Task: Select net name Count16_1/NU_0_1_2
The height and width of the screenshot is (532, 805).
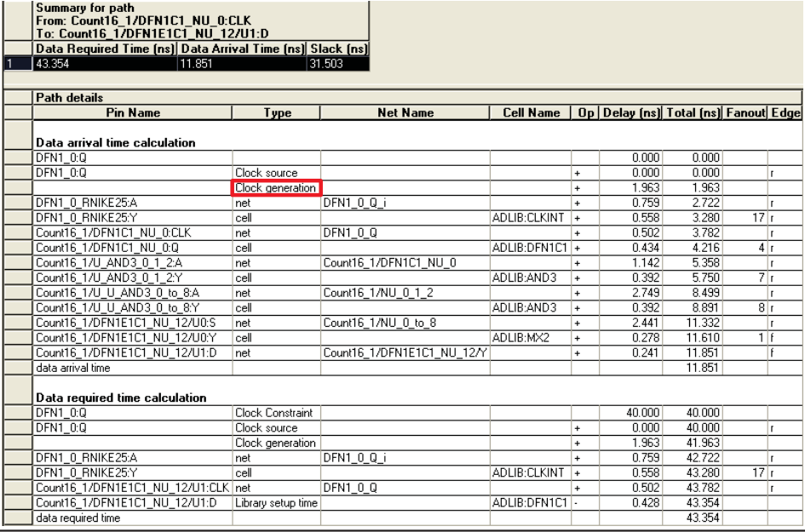Action: coord(405,293)
